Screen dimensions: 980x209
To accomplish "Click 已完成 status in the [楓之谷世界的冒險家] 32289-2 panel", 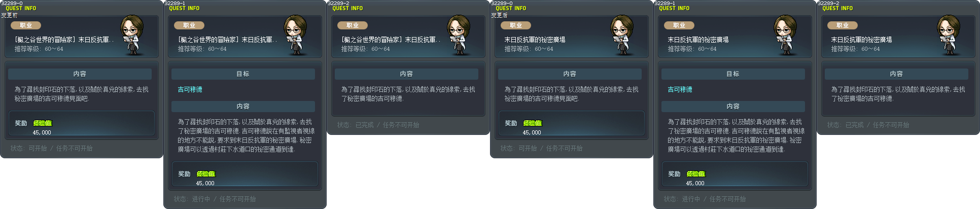I will [x=364, y=125].
